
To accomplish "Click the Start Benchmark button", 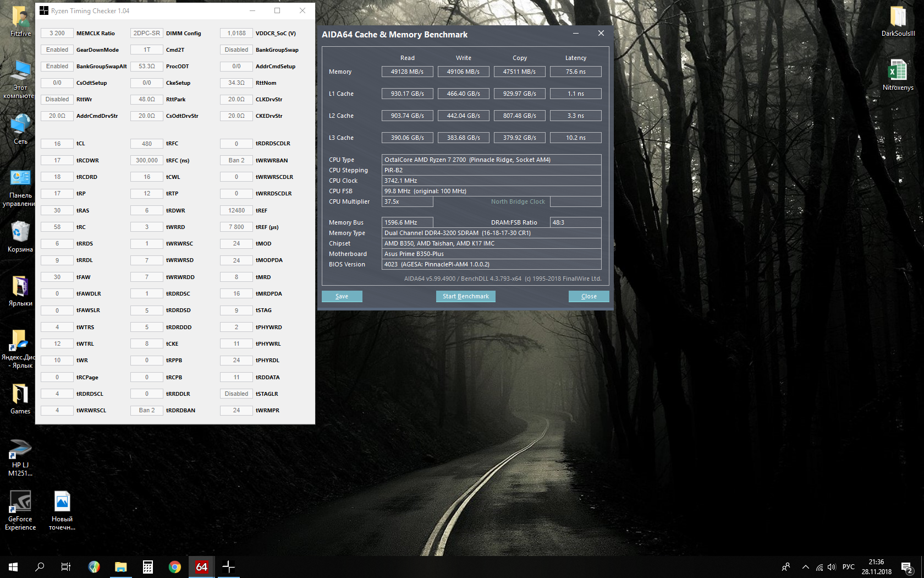I will pos(466,296).
